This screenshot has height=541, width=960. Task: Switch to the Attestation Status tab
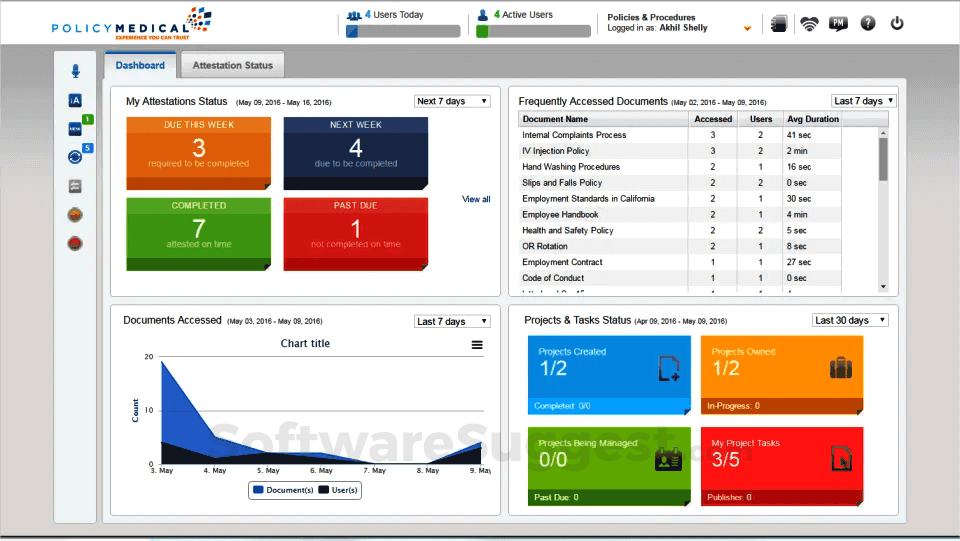tap(233, 65)
